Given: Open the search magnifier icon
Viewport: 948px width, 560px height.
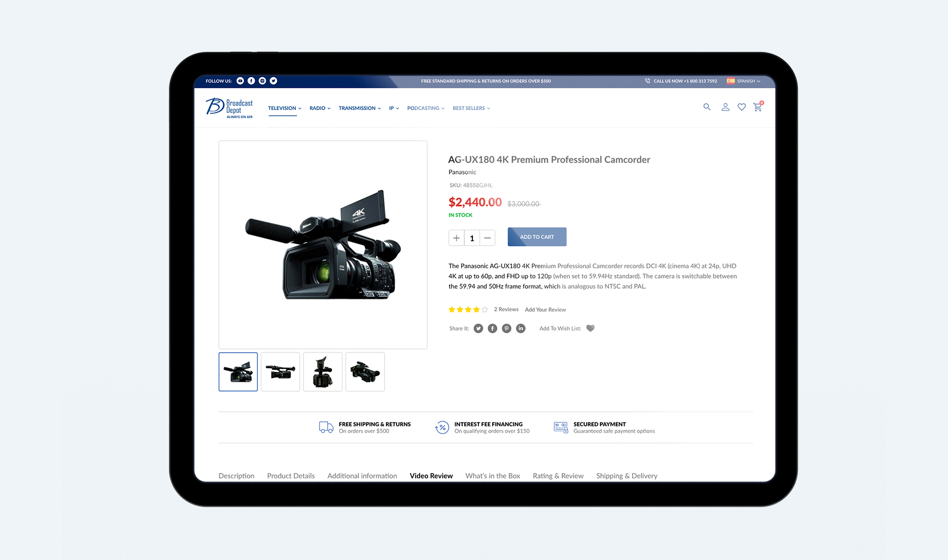Looking at the screenshot, I should pyautogui.click(x=707, y=107).
